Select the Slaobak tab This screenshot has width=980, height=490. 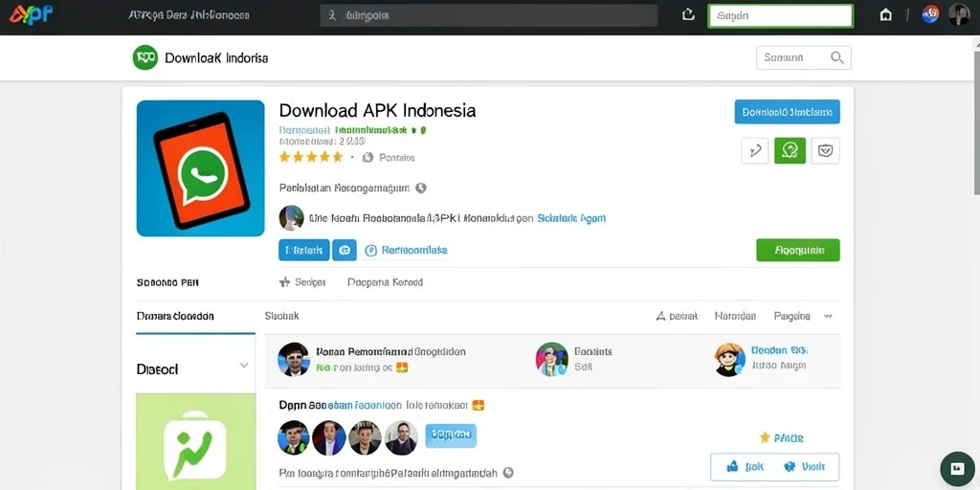[x=282, y=316]
